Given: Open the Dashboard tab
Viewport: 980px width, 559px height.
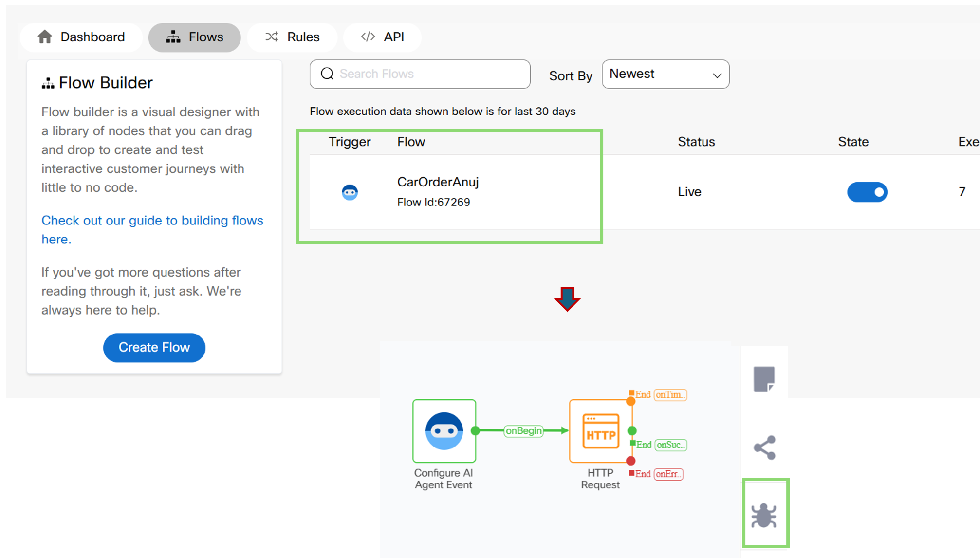Looking at the screenshot, I should tap(81, 37).
